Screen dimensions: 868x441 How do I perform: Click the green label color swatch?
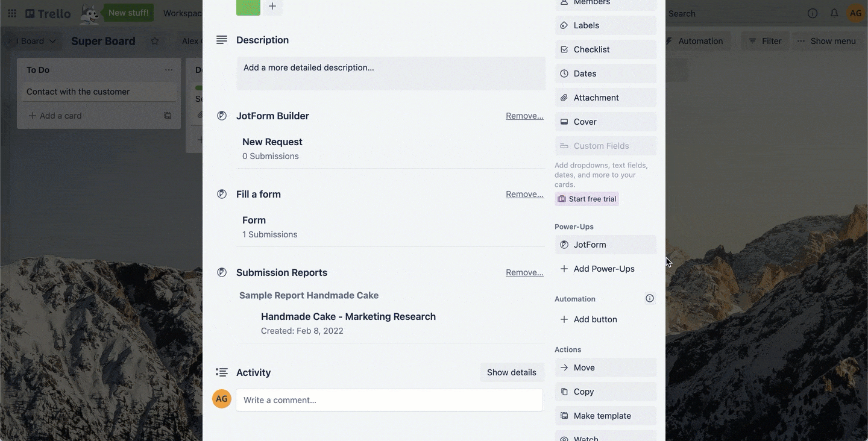(248, 7)
